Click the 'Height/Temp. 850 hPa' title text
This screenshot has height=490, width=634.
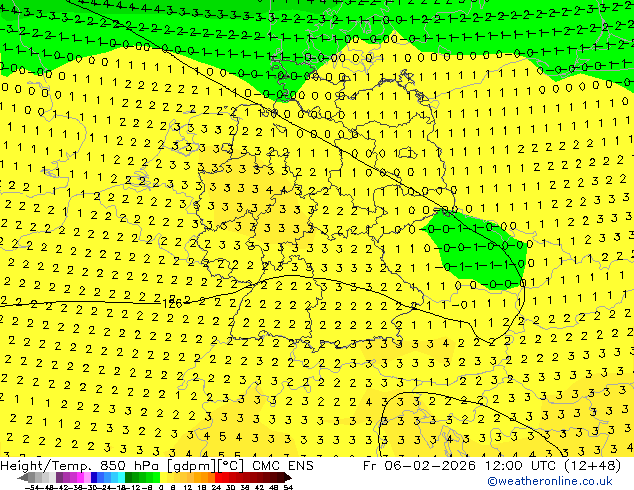[x=80, y=466]
